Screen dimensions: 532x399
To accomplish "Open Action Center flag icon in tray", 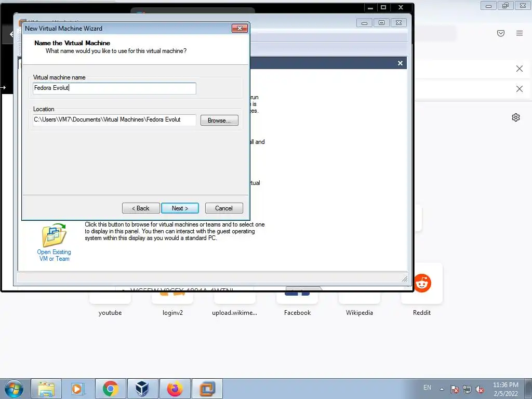I will (x=455, y=389).
